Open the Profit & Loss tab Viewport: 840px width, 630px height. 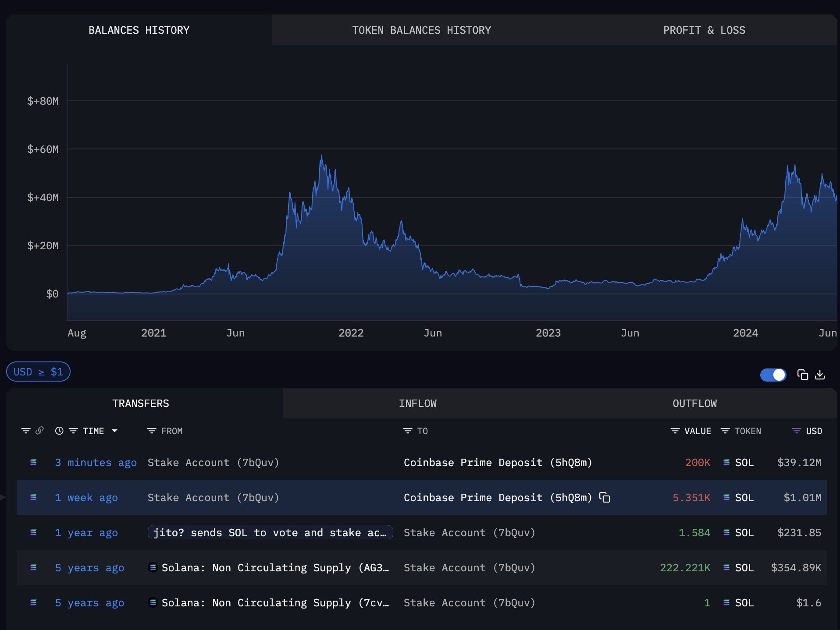tap(704, 30)
